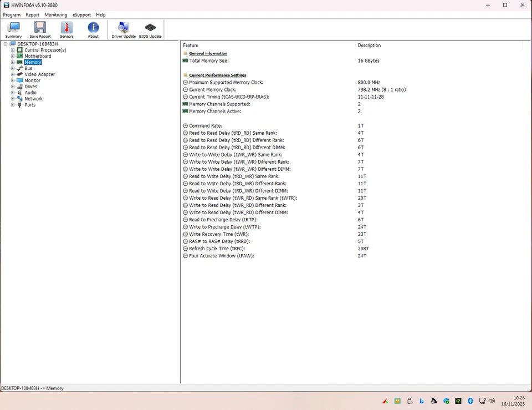Click the 208T refresh cycle value
This screenshot has height=410, width=532.
click(x=363, y=249)
